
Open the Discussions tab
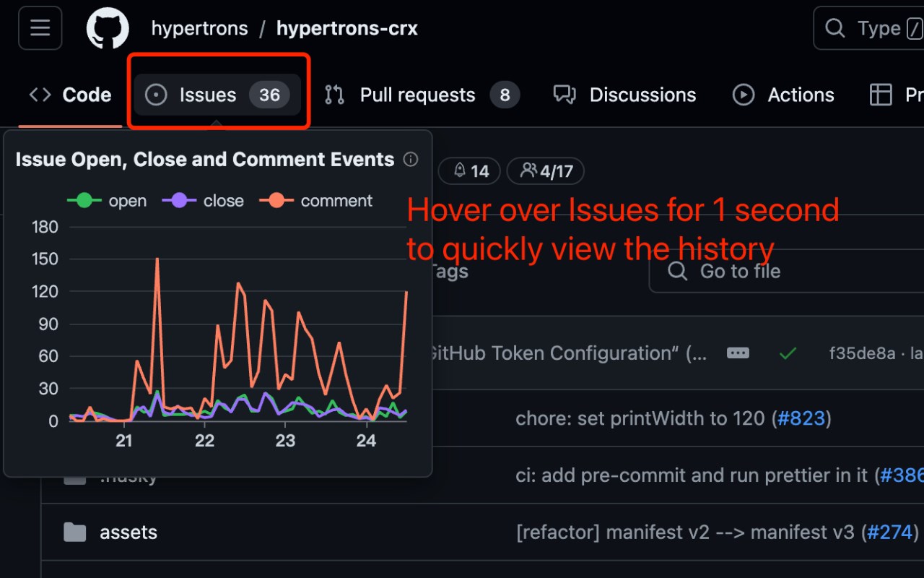tap(624, 95)
